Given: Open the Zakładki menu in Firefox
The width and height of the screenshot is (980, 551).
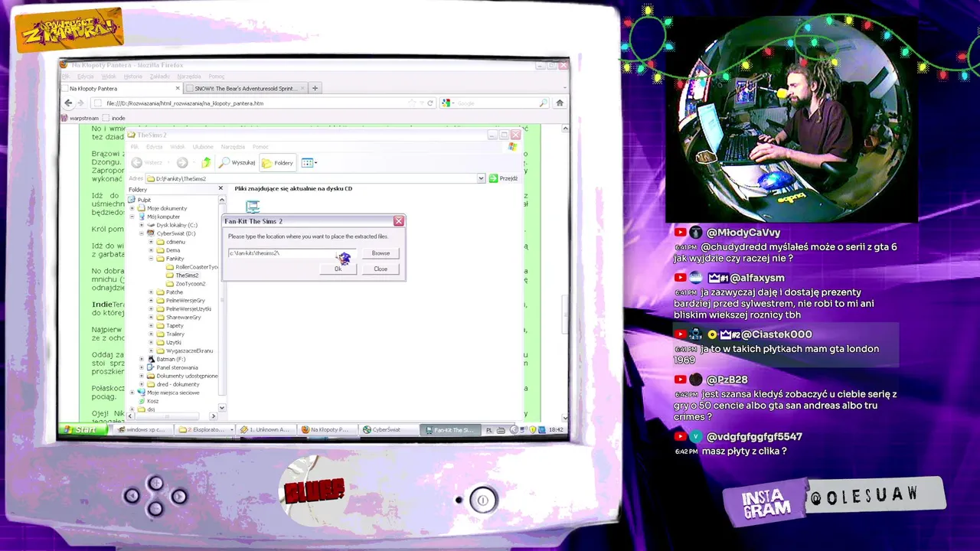Looking at the screenshot, I should pyautogui.click(x=159, y=77).
